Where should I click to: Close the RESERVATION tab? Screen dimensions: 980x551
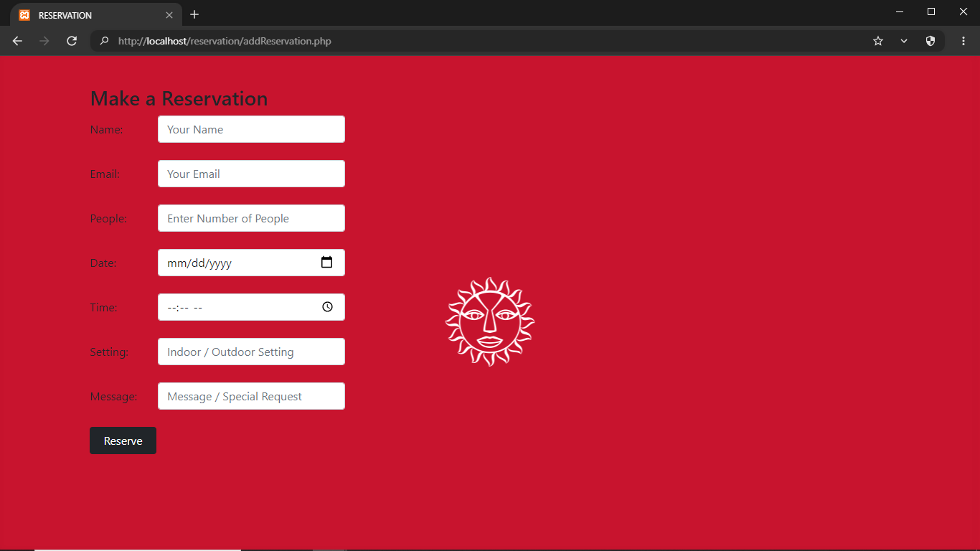(169, 15)
